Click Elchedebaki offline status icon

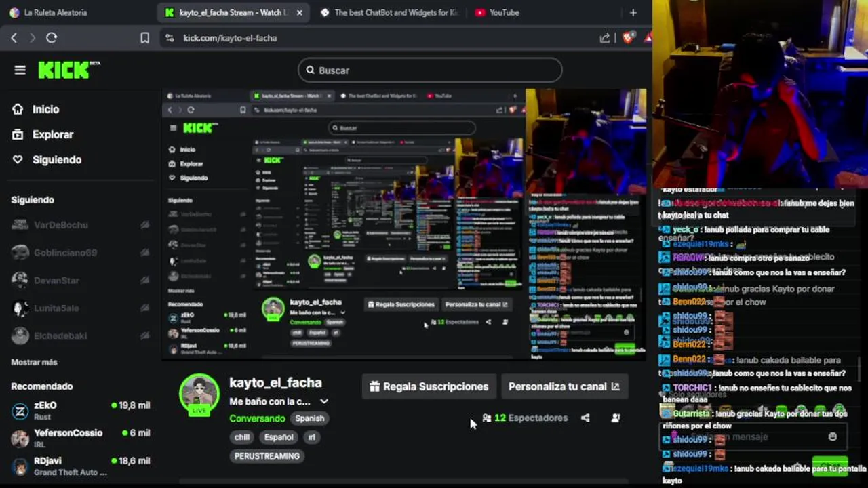[x=144, y=335]
